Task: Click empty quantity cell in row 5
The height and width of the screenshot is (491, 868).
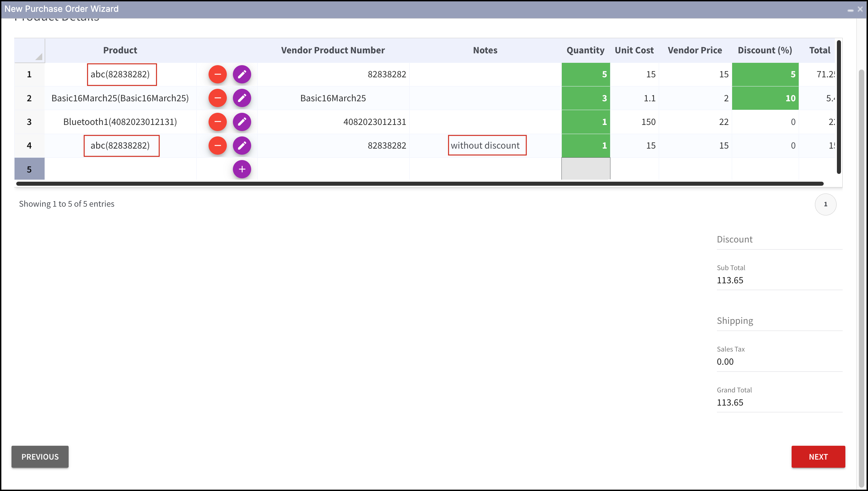Action: click(x=586, y=169)
